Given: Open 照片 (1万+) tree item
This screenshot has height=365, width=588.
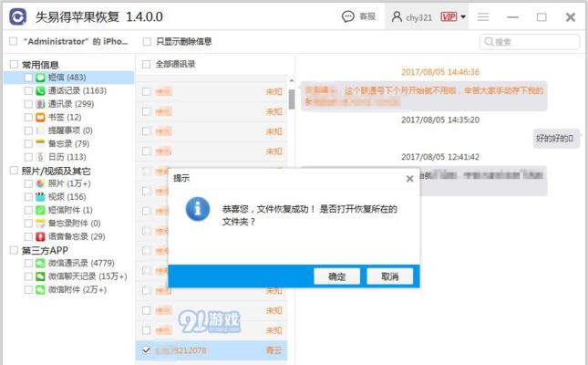Looking at the screenshot, I should pyautogui.click(x=69, y=183).
